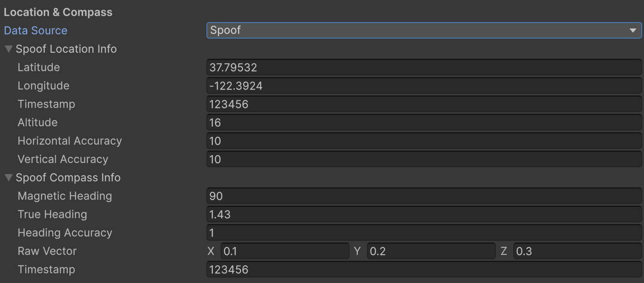The width and height of the screenshot is (644, 283).
Task: Click the Spoof Compass Info foldout label
Action: (x=69, y=177)
